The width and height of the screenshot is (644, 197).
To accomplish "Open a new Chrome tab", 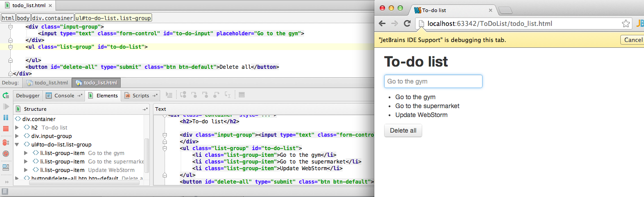I will [x=505, y=10].
